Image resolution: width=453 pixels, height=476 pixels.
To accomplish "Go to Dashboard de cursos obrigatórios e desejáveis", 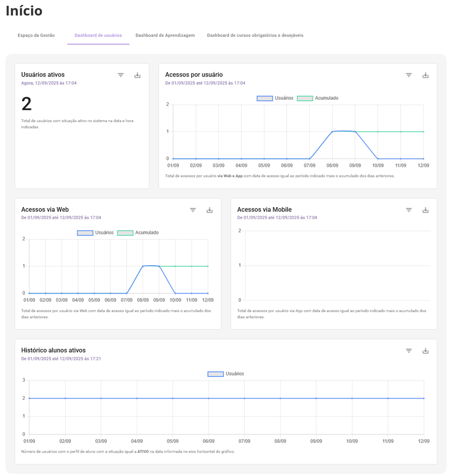I will click(x=255, y=35).
